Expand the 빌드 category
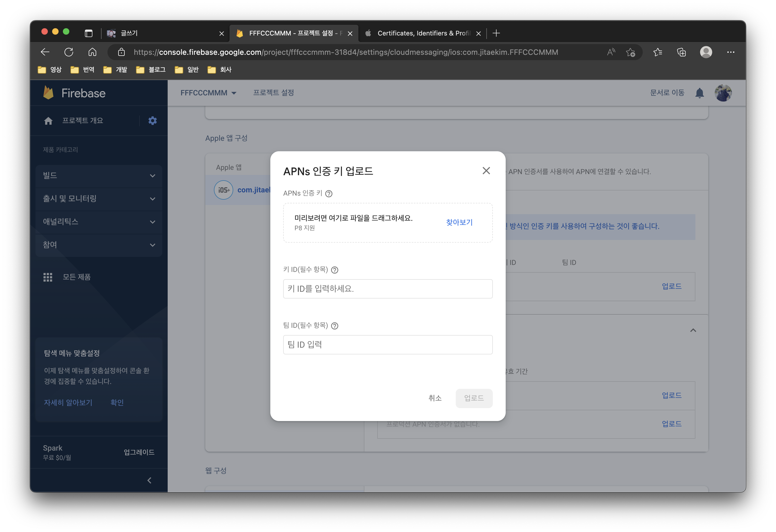The image size is (776, 532). (x=99, y=176)
